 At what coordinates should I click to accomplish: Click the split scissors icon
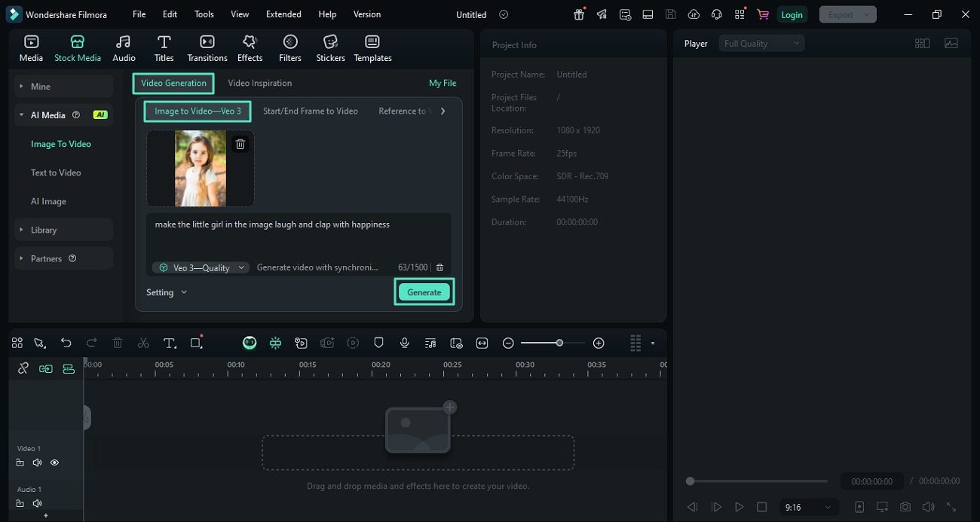[143, 343]
